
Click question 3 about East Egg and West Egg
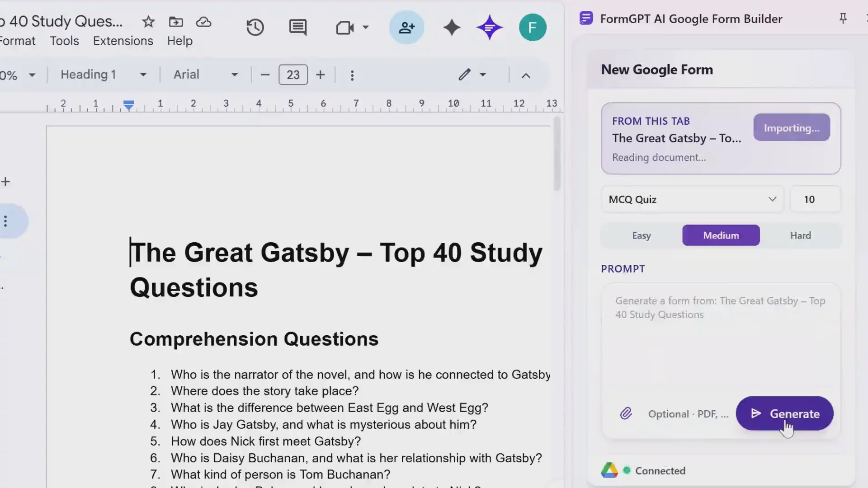330,408
